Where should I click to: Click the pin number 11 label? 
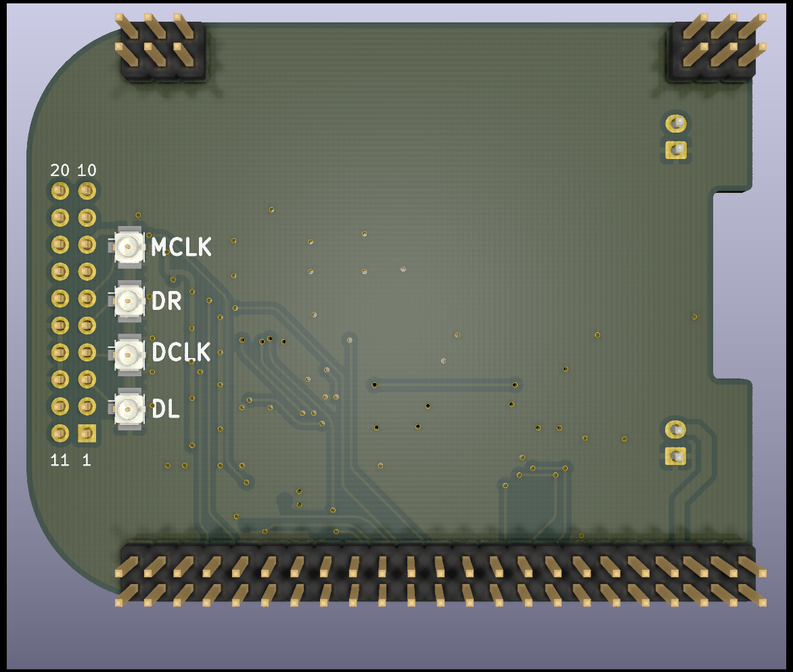60,460
